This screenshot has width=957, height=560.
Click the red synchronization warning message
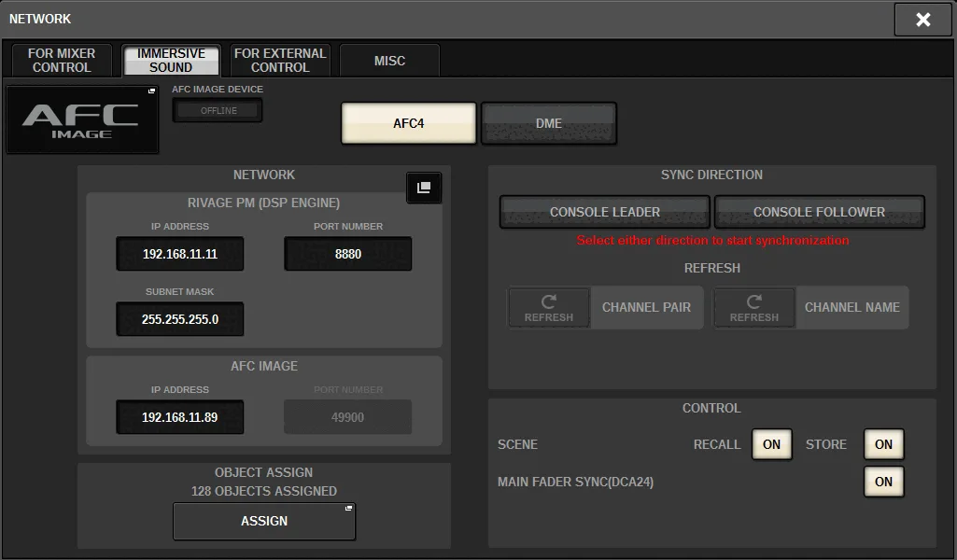(713, 241)
